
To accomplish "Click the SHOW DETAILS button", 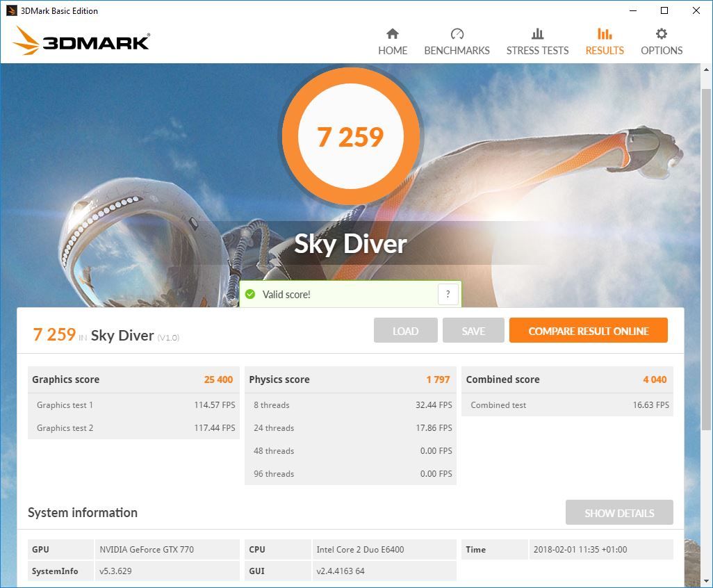I will 619,512.
